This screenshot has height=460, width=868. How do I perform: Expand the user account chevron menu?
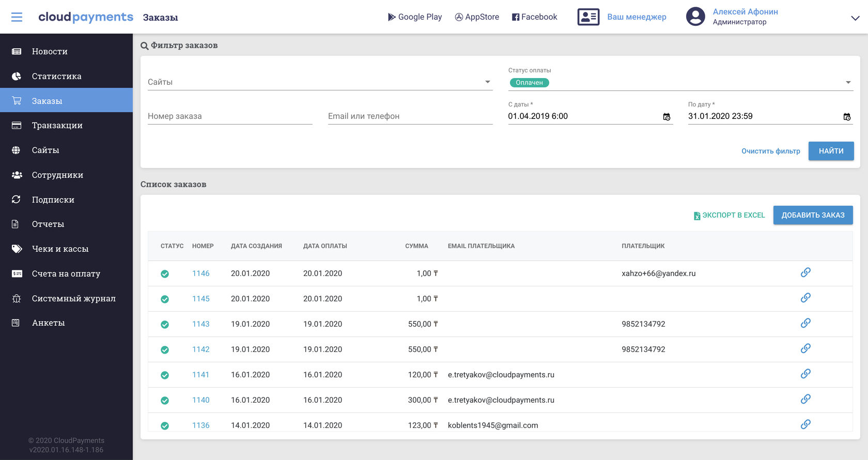coord(855,18)
